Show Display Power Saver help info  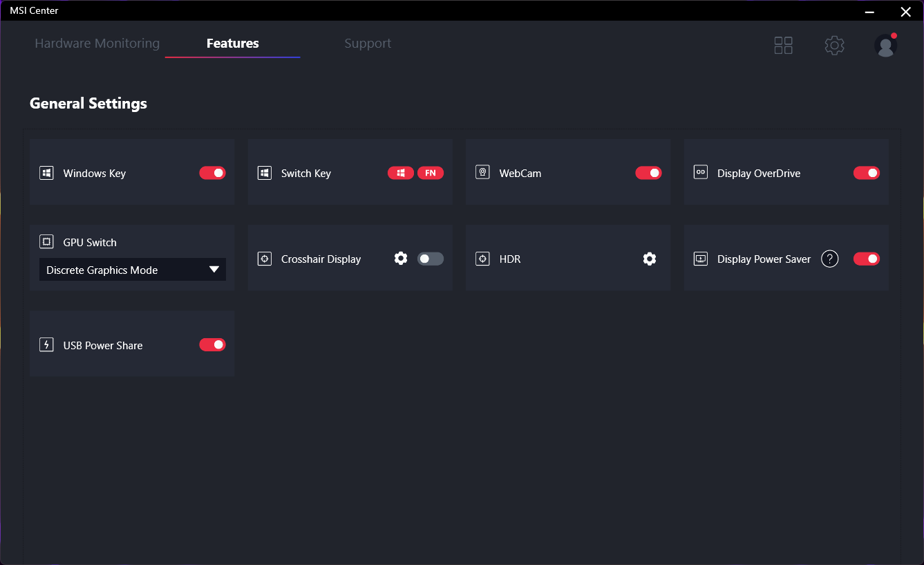point(829,259)
